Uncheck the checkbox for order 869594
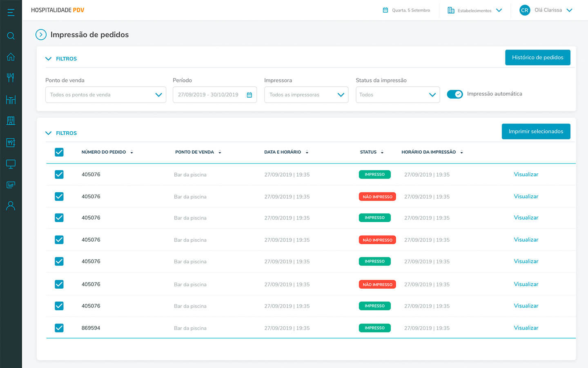Viewport: 588px width, 368px height. click(59, 328)
